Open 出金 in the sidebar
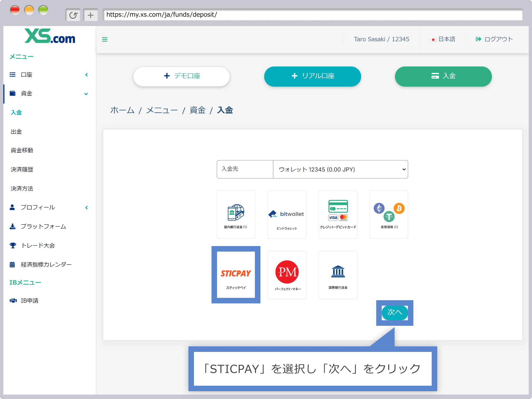This screenshot has height=399, width=532. [16, 132]
